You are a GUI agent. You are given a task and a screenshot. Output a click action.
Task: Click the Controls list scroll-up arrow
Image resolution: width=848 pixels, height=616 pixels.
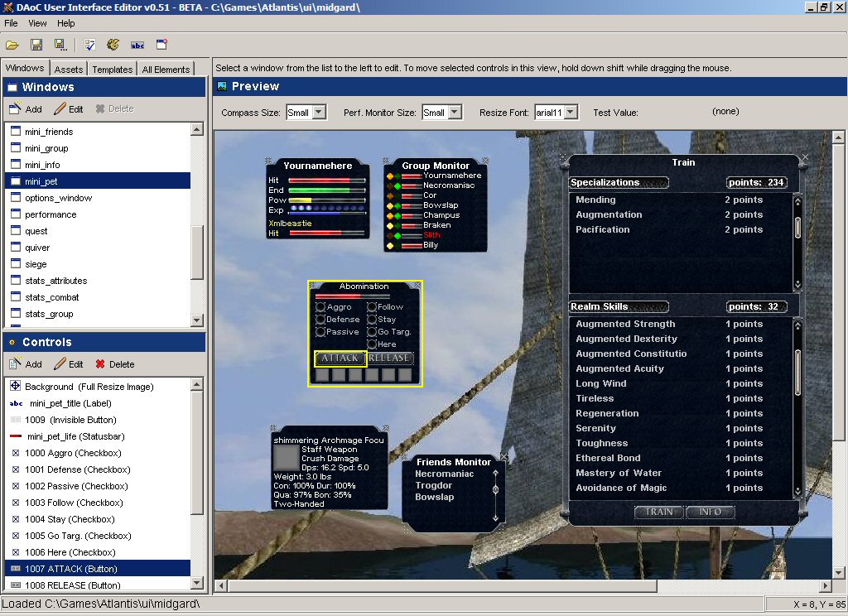(197, 384)
